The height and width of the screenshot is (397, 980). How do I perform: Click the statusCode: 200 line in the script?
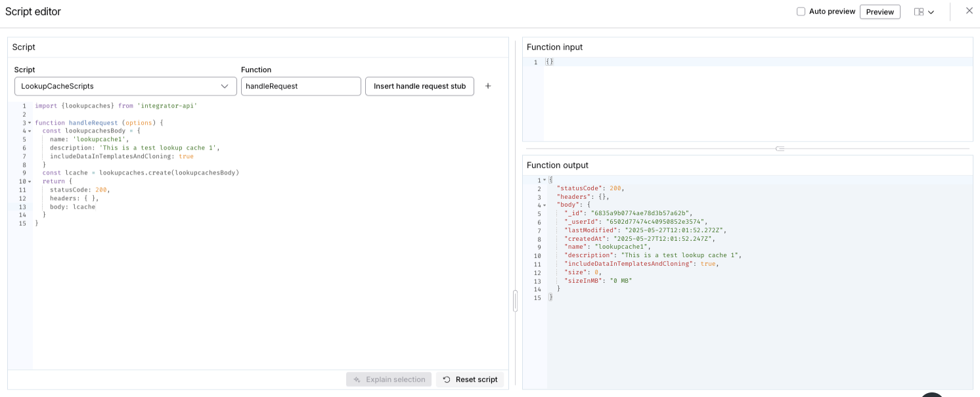(79, 190)
